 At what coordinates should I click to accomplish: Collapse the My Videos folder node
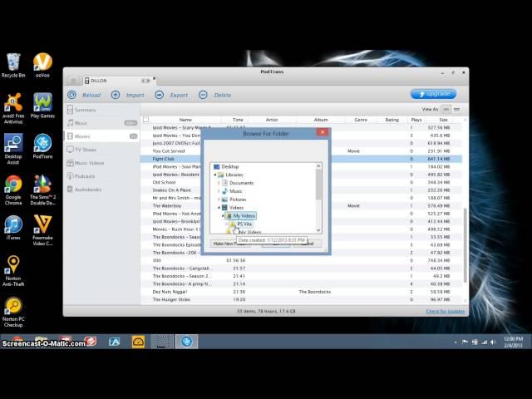pyautogui.click(x=223, y=216)
